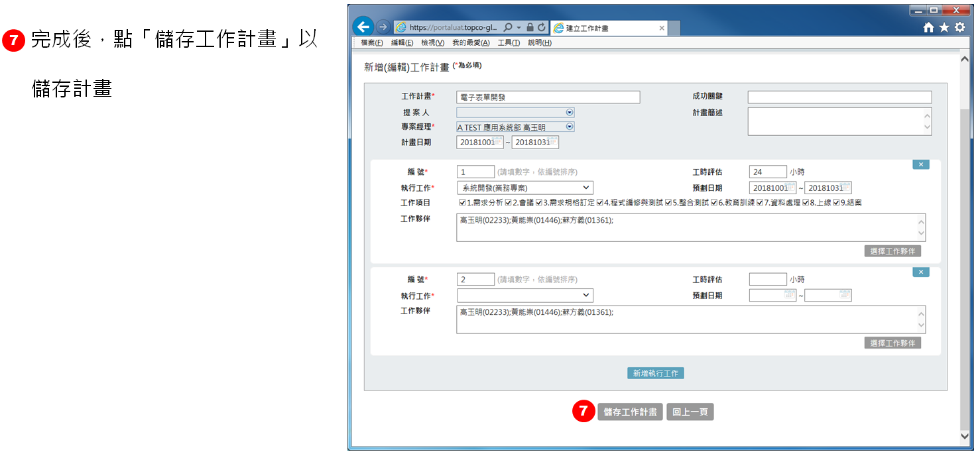
Task: Click the 新增執行工作 button
Action: point(655,373)
